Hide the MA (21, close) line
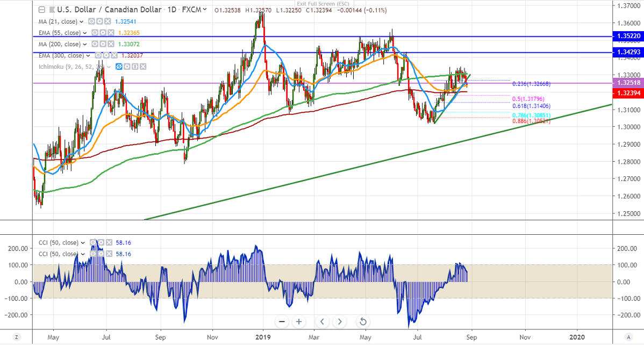 tap(91, 21)
